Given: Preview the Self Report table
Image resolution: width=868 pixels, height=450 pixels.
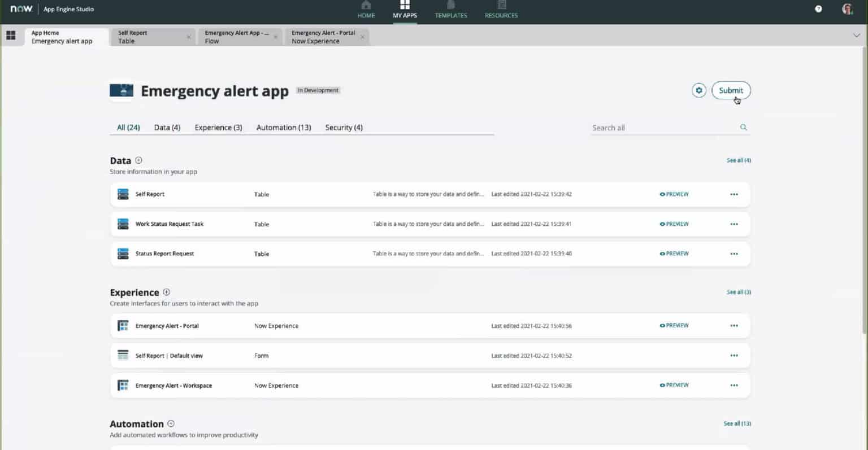Looking at the screenshot, I should (674, 194).
